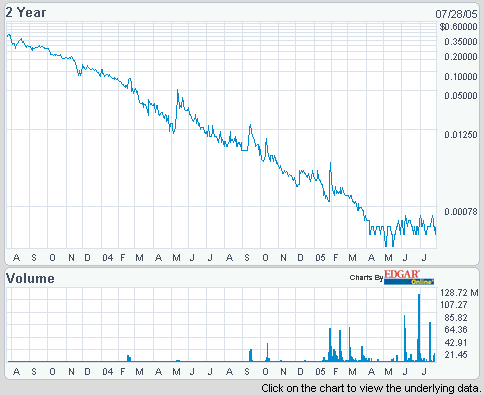Screen dimensions: 484x395
Task: Click 'Click on the chart to view the underlying data.'
Action: pos(372,388)
